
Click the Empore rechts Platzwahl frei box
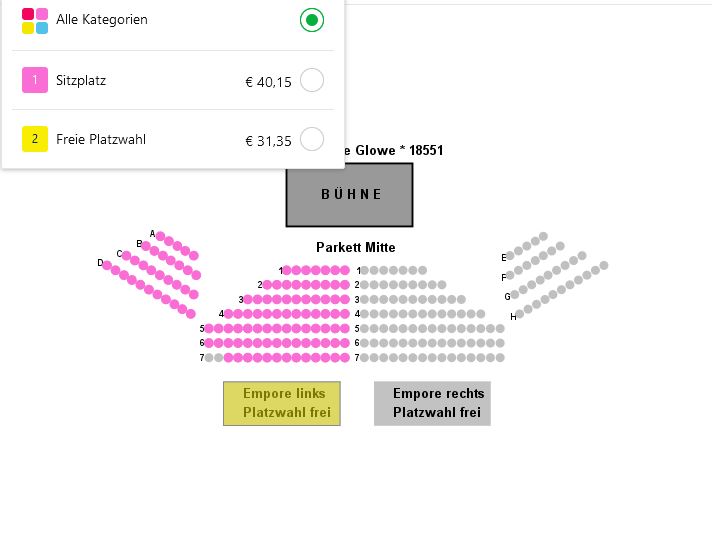point(432,404)
